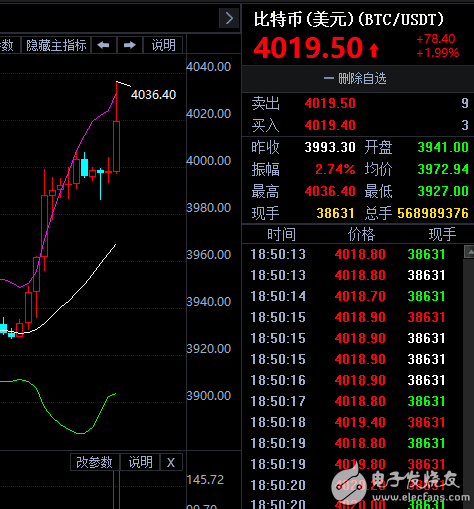Click 改参数 in the lower indicator panel
The image size is (474, 509).
(95, 462)
